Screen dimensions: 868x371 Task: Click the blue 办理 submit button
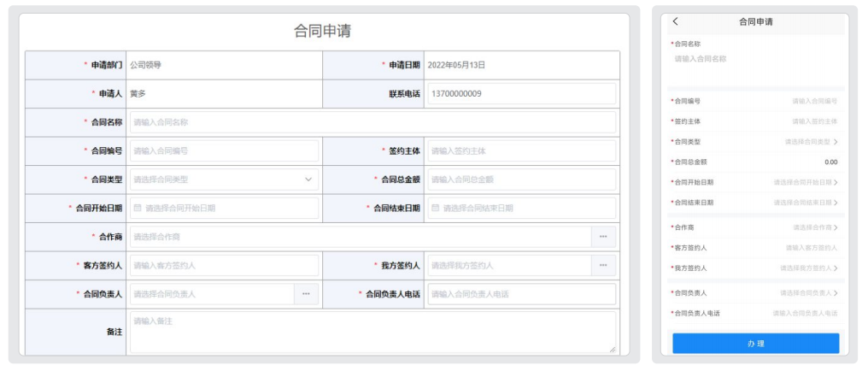coord(755,344)
